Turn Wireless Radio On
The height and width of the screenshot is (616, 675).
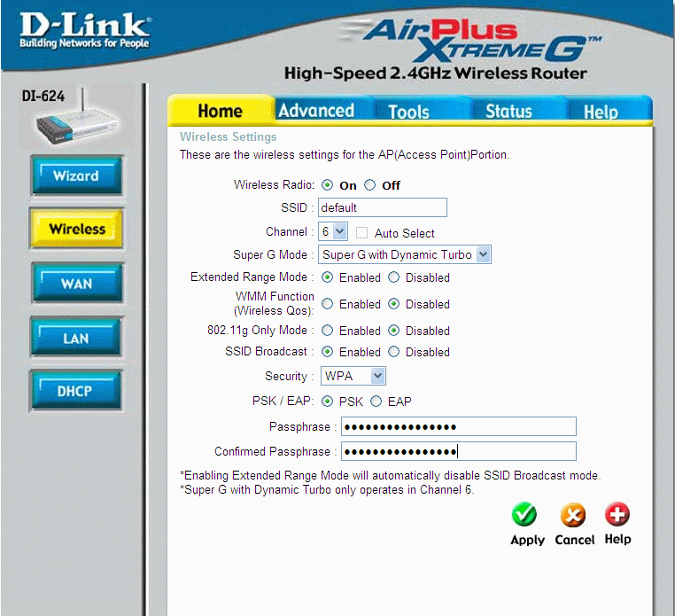[x=327, y=185]
